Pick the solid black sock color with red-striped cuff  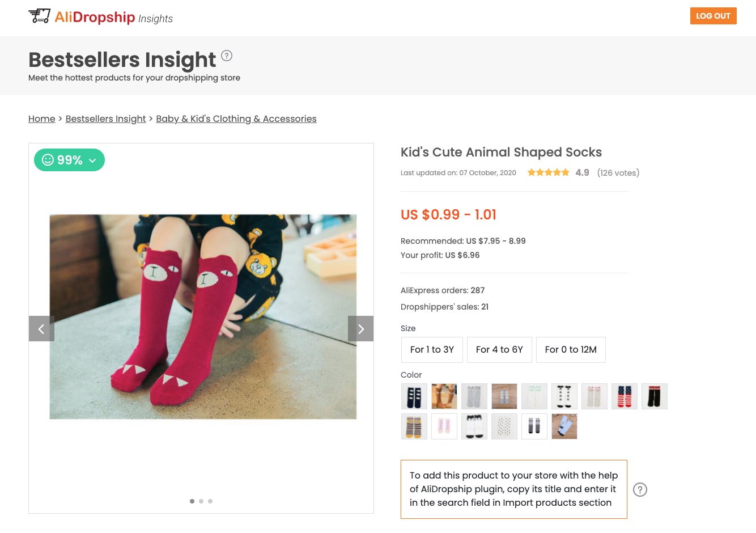655,396
